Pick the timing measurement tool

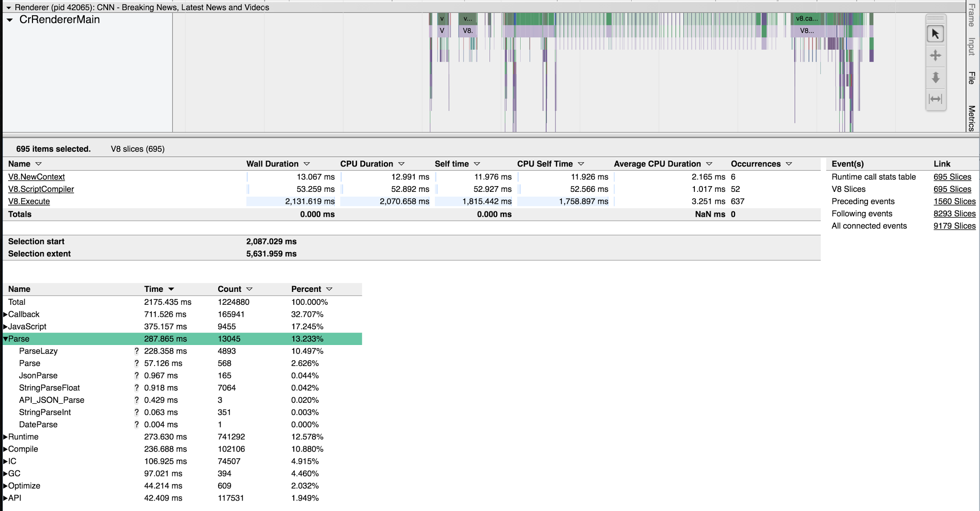(x=935, y=99)
